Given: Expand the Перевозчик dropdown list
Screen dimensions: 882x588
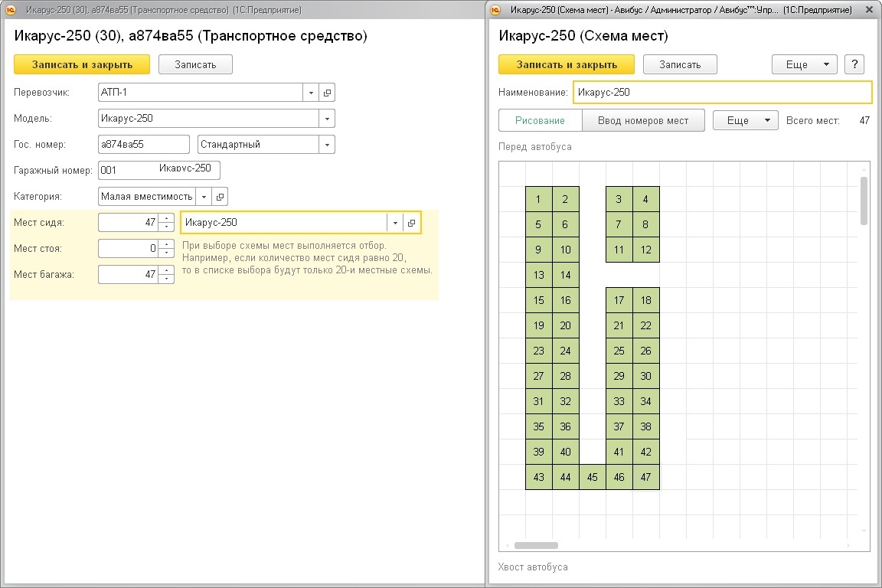Looking at the screenshot, I should pos(312,93).
